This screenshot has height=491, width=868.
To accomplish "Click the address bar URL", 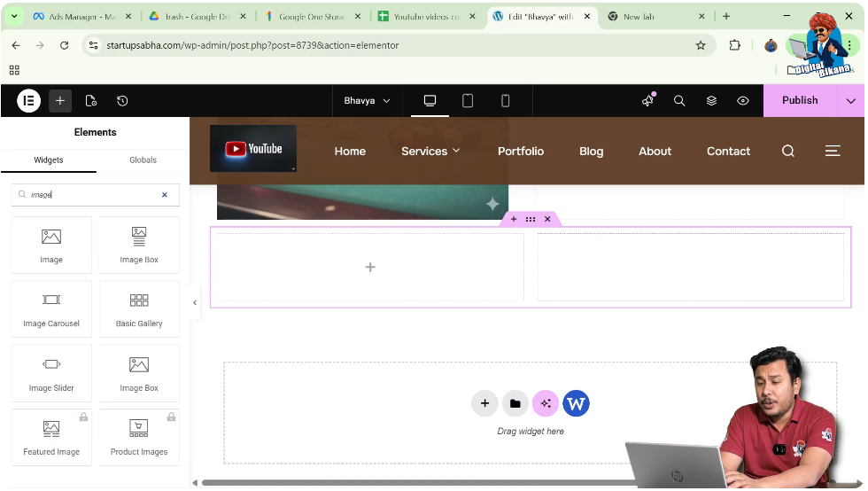I will tap(252, 45).
